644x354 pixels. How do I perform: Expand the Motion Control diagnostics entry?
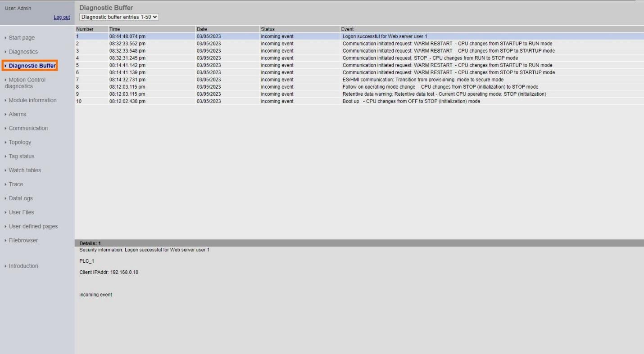[27, 83]
